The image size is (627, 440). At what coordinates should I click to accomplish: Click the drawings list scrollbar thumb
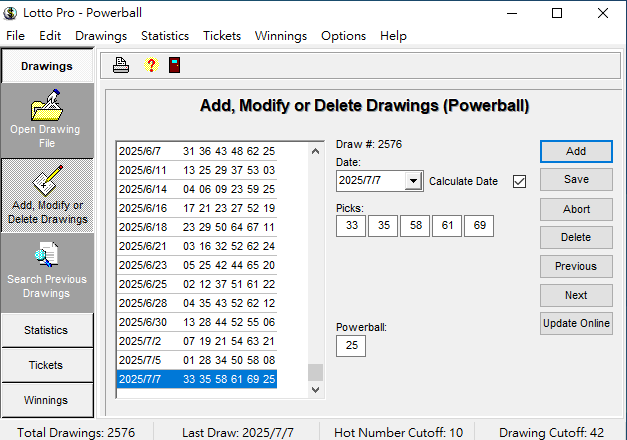click(x=315, y=372)
